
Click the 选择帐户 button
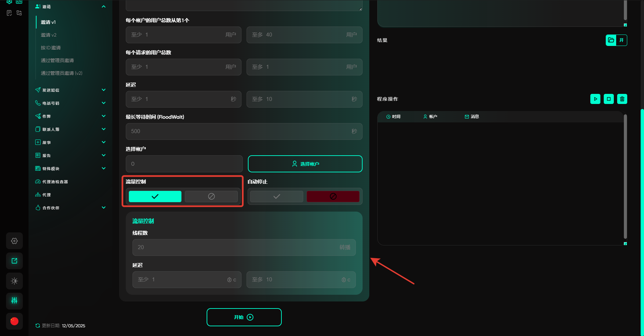coord(305,164)
